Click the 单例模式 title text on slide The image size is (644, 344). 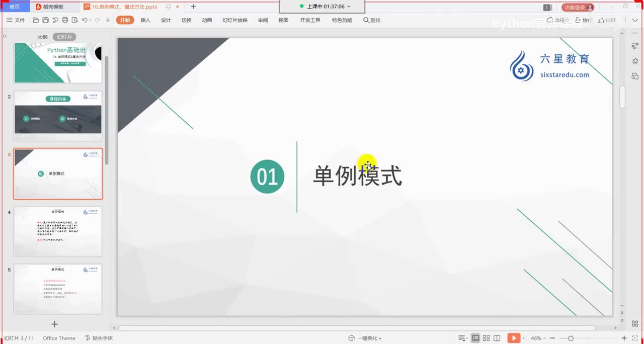click(357, 176)
